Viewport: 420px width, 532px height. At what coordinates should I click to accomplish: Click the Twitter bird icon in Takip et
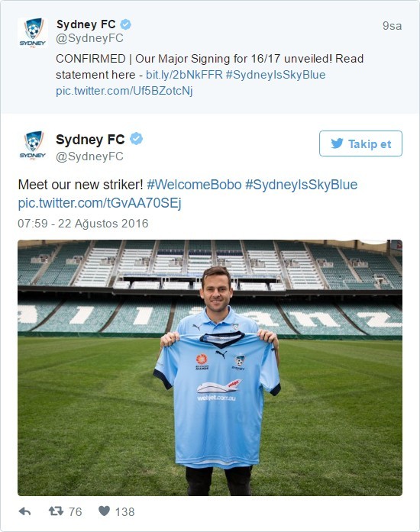coord(338,143)
